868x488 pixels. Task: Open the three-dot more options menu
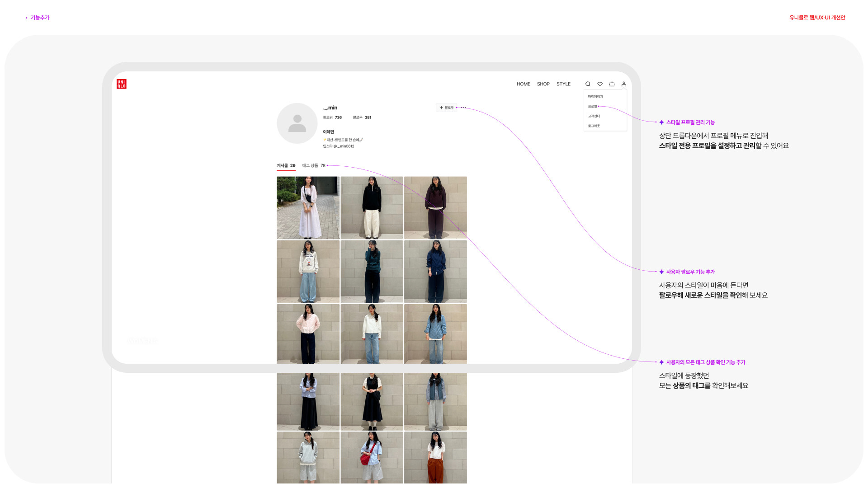(463, 108)
